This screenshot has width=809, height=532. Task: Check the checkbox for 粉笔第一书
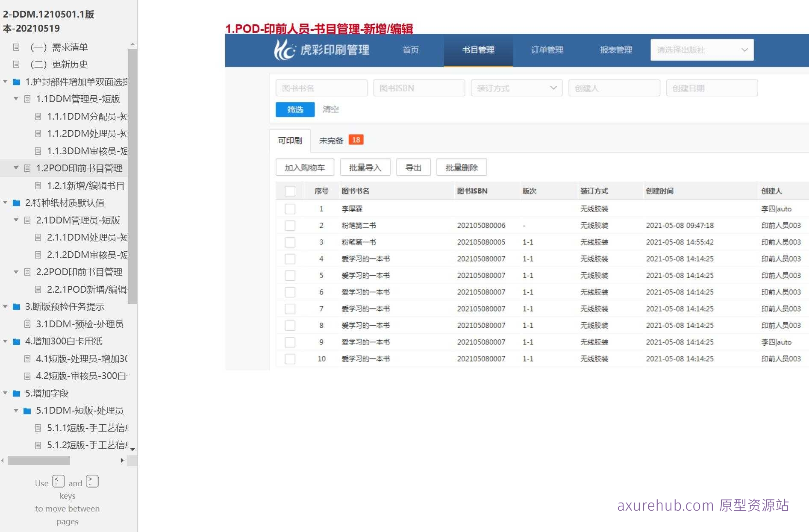(290, 242)
